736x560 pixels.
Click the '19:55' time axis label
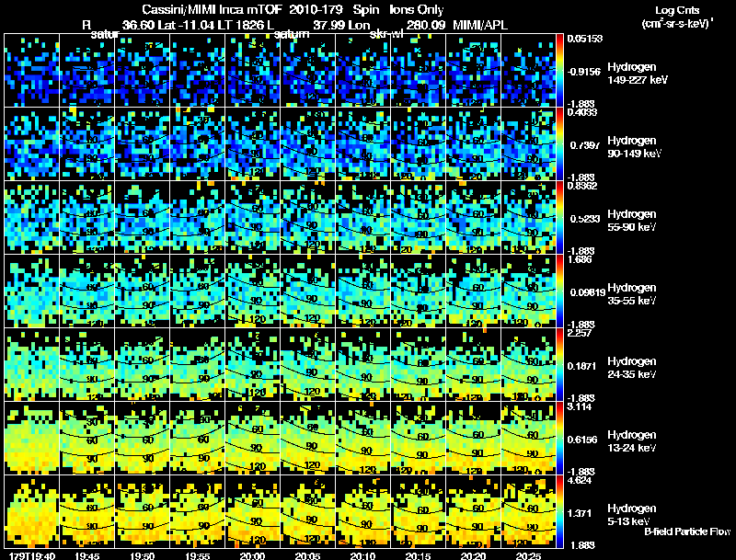[197, 556]
